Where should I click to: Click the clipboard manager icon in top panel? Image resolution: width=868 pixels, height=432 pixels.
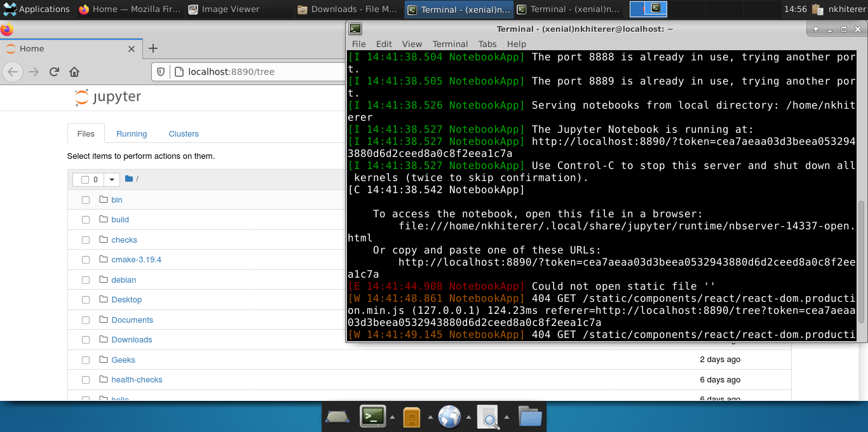[819, 10]
